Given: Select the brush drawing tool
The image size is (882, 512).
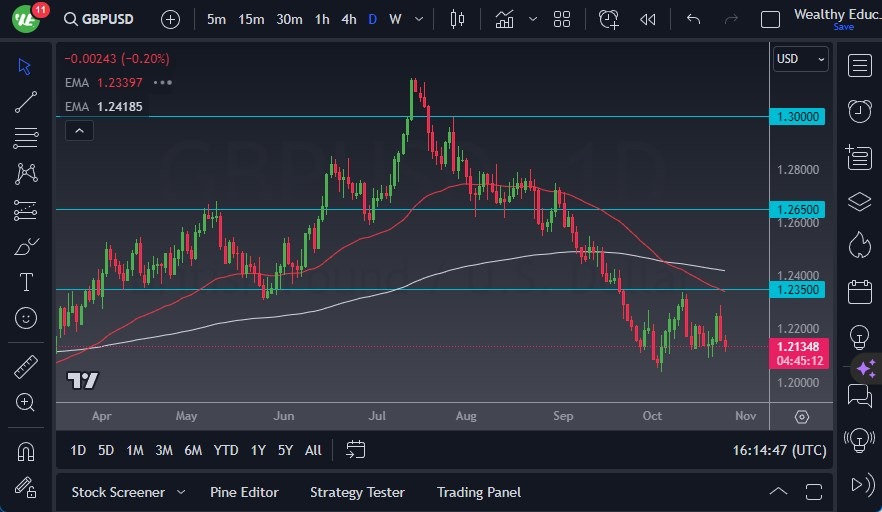Looking at the screenshot, I should pyautogui.click(x=26, y=246).
